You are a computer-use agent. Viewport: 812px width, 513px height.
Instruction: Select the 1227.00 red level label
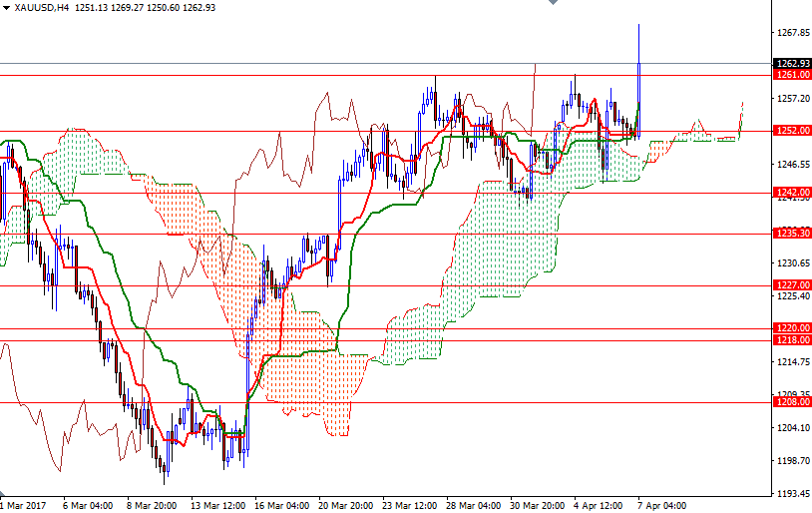pos(792,284)
